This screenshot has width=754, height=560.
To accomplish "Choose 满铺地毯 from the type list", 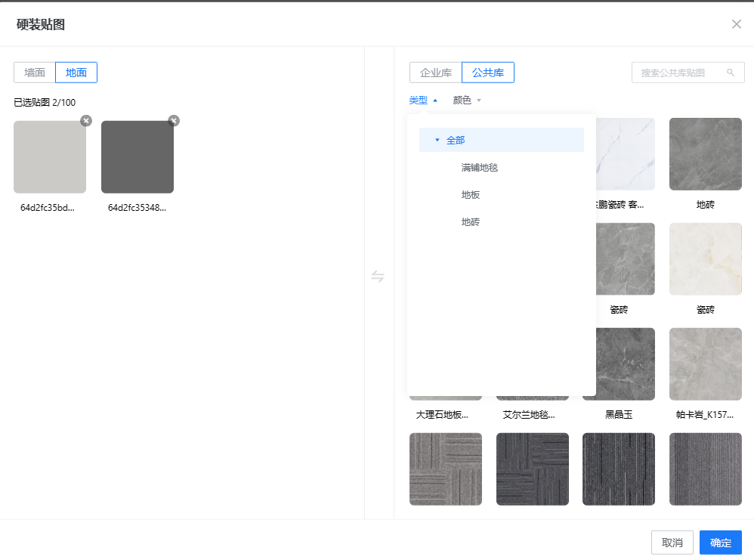I will click(480, 168).
